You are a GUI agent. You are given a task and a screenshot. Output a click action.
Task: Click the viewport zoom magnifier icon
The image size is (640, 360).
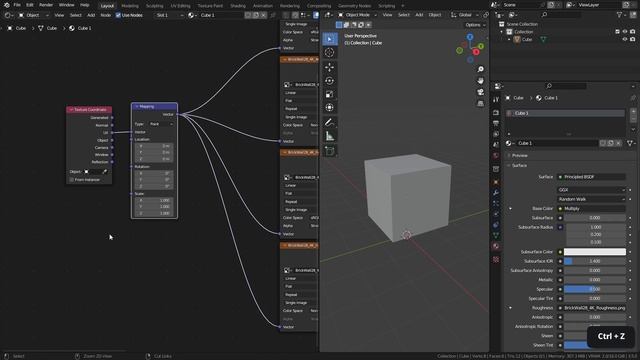(480, 69)
